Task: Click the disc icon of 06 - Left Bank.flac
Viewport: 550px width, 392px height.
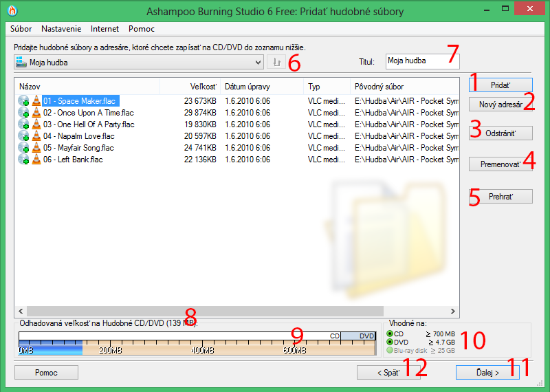Action: pyautogui.click(x=23, y=160)
